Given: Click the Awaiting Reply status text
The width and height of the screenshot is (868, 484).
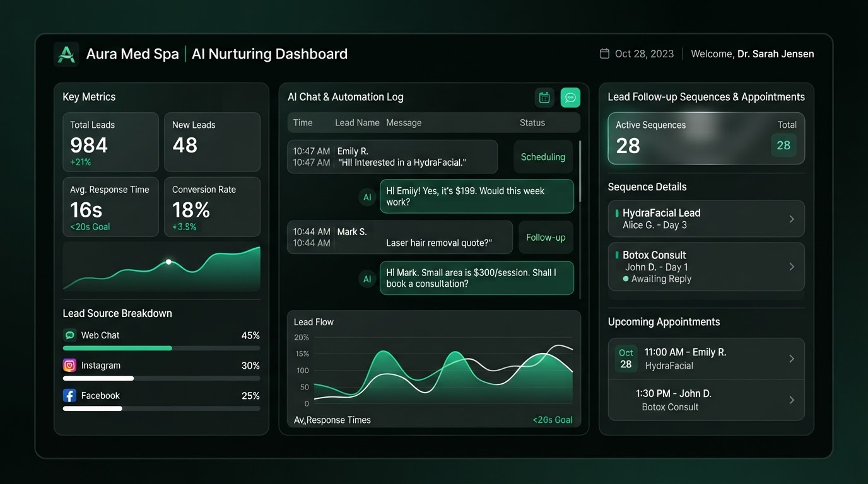Looking at the screenshot, I should (661, 279).
